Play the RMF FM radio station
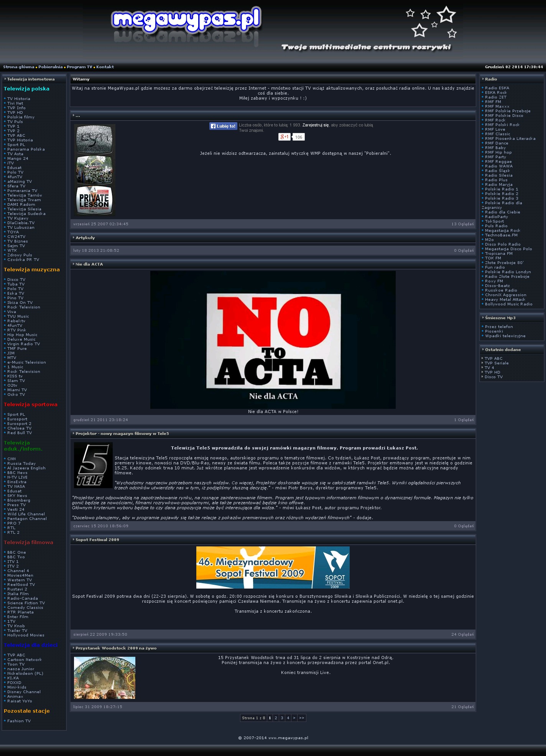This screenshot has height=756, width=546. (493, 102)
